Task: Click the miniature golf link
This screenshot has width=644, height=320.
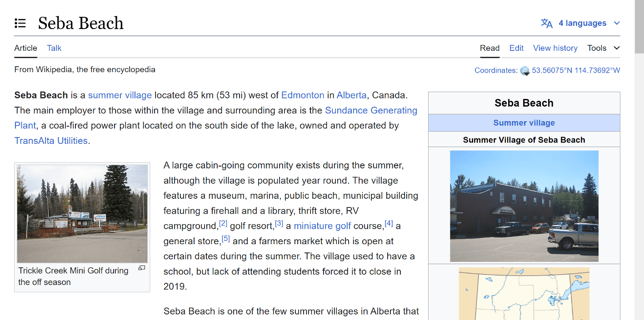Action: (322, 226)
